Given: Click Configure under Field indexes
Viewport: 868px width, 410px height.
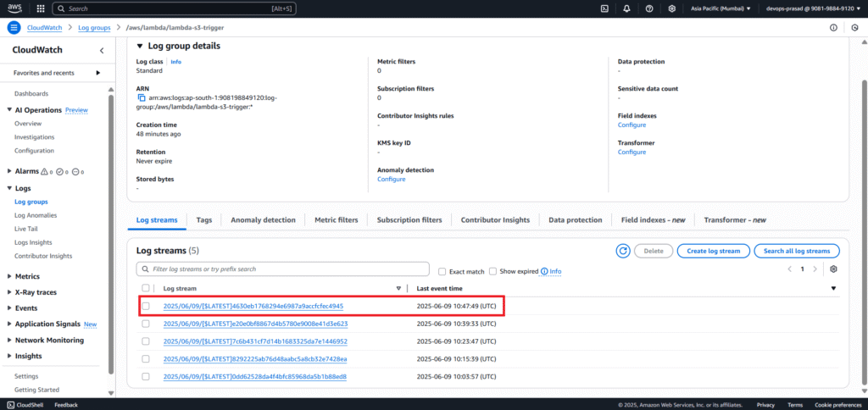Looking at the screenshot, I should pos(632,125).
